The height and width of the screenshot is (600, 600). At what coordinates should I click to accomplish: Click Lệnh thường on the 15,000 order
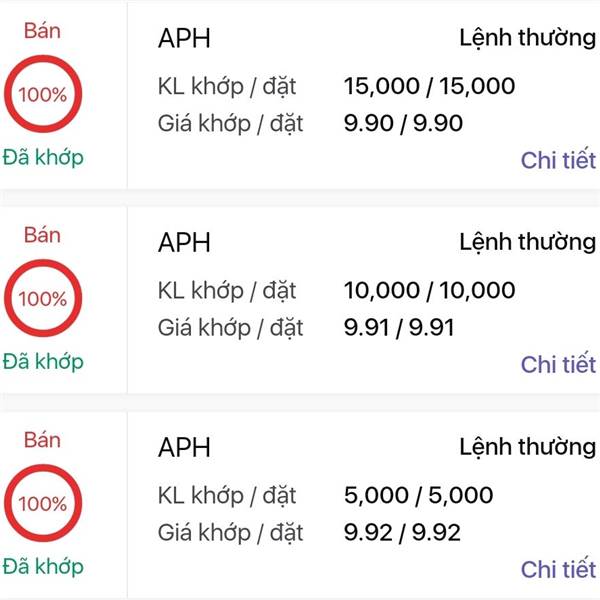click(528, 38)
